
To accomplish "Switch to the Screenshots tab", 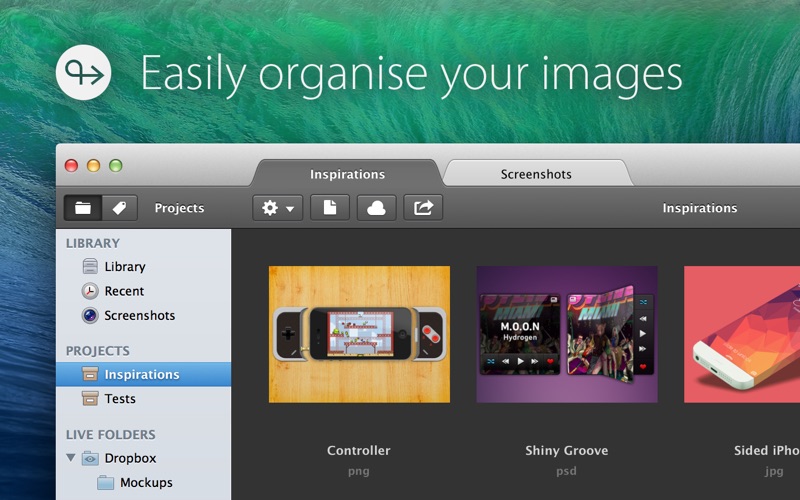I will pos(536,174).
